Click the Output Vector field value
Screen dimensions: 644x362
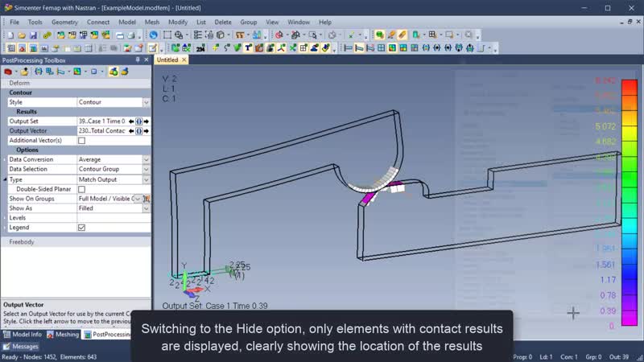(102, 131)
